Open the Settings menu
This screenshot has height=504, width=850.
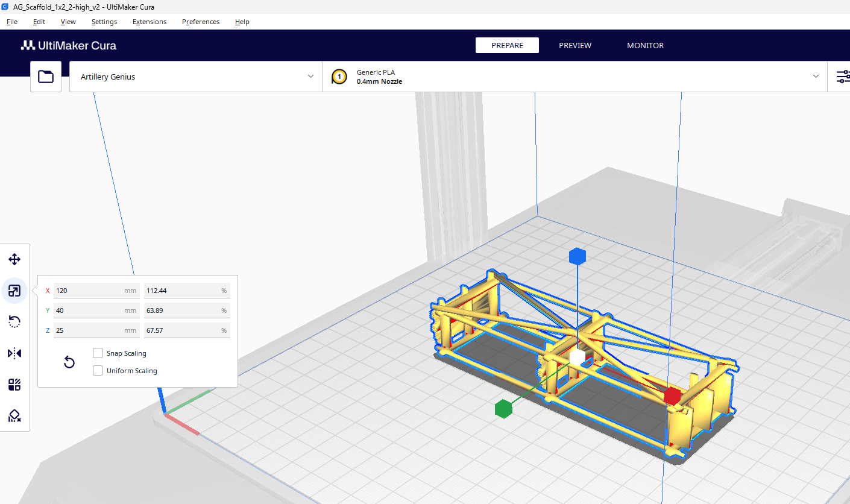click(x=104, y=22)
